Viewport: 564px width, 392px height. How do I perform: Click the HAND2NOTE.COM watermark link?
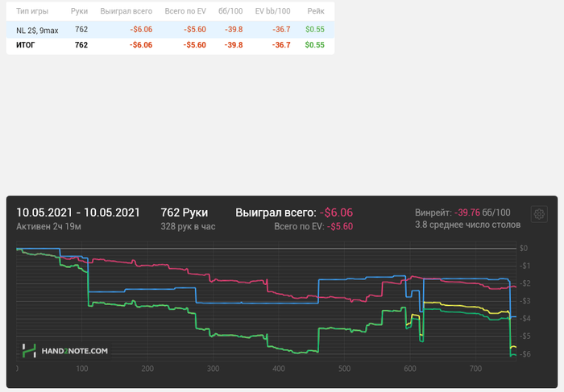[74, 351]
